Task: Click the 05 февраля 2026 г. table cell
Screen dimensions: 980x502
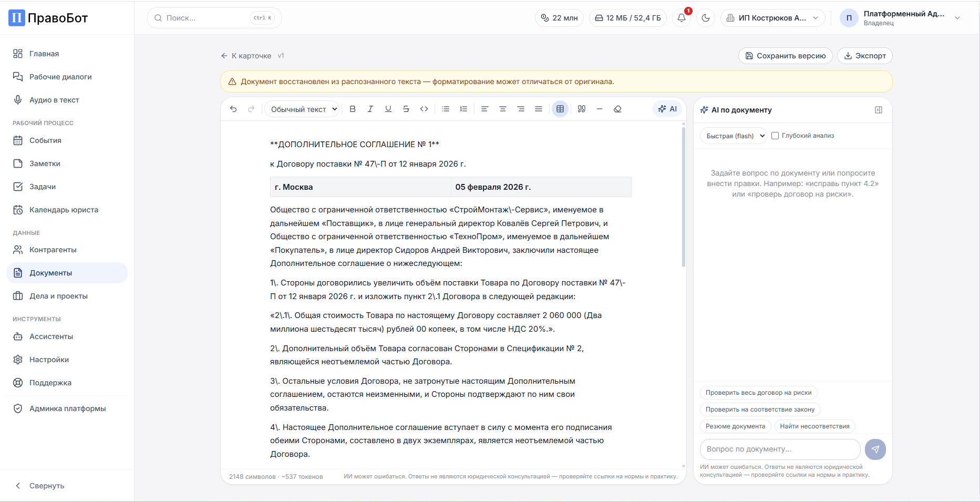Action: click(541, 187)
